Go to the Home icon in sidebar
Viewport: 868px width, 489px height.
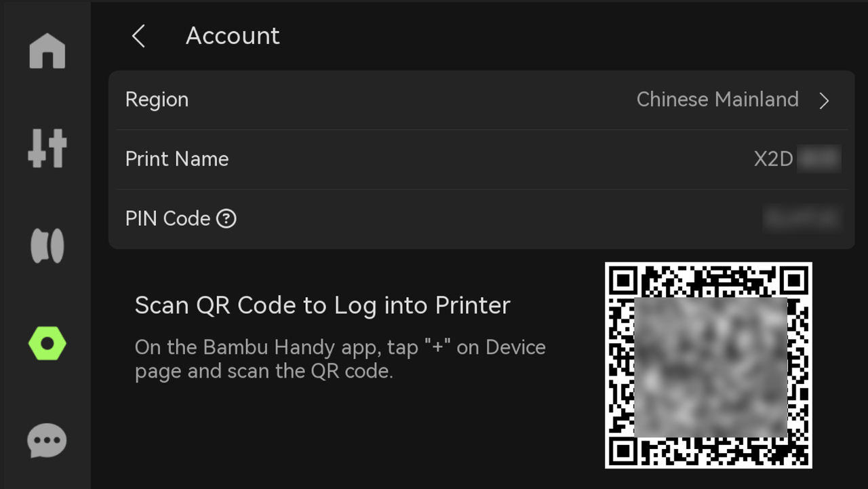[47, 51]
